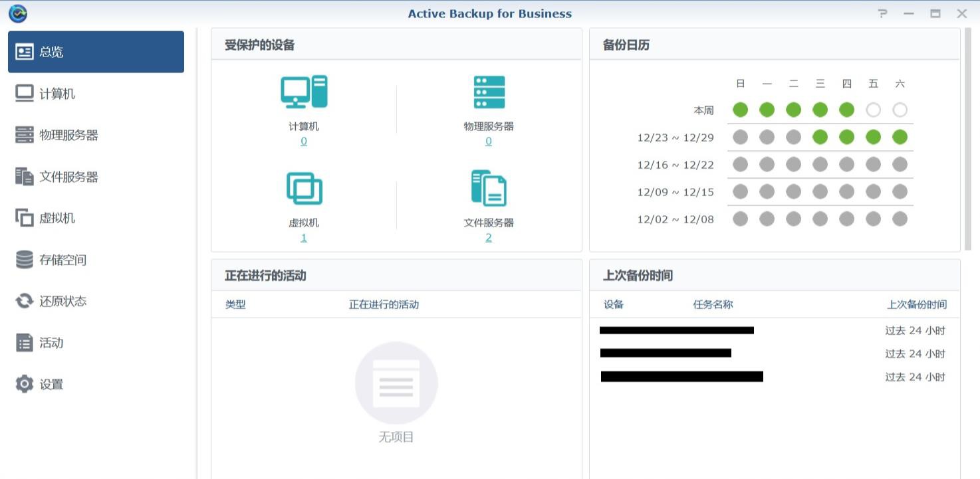This screenshot has height=479, width=980.
Task: Click the help question mark icon
Action: (882, 13)
